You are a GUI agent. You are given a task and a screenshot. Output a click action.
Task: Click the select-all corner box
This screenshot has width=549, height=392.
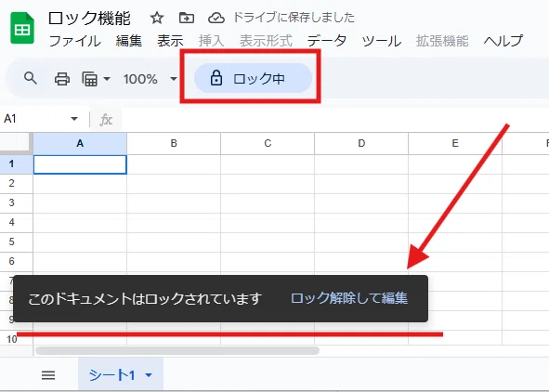coord(16,143)
